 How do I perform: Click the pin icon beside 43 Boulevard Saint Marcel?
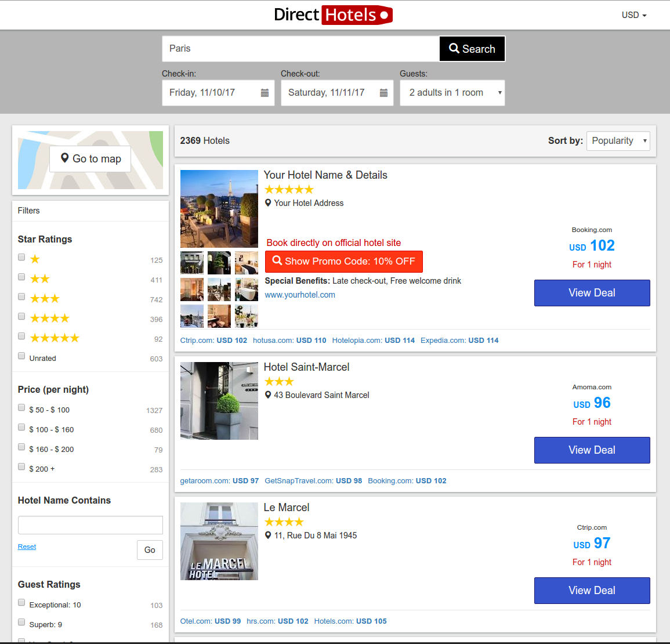pyautogui.click(x=268, y=395)
